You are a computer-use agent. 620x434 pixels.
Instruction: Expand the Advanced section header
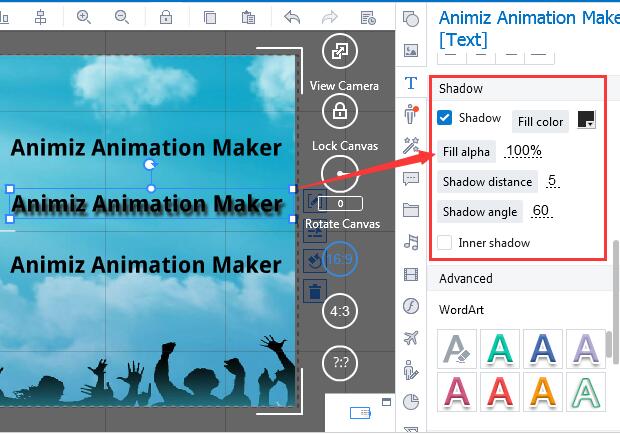(x=520, y=278)
